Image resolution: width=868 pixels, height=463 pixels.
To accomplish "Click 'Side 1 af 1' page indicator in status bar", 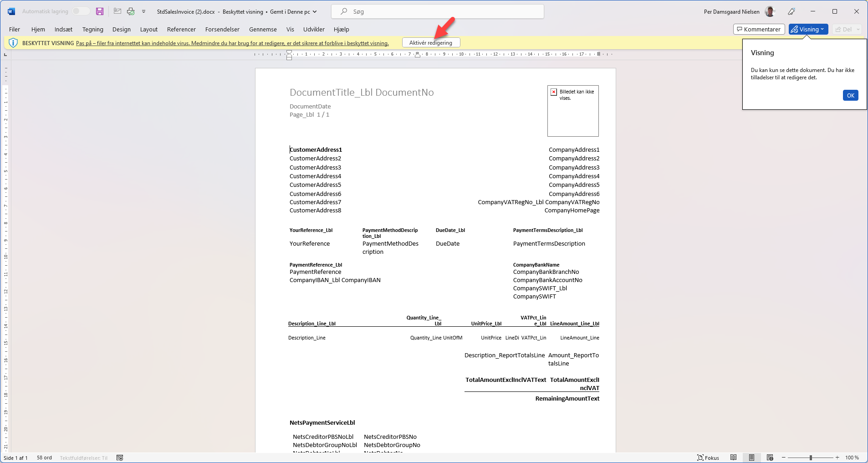I will click(x=16, y=458).
